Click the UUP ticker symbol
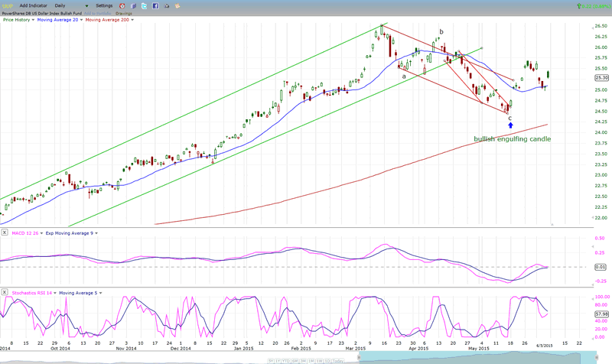Viewport: 612px width, 364px height. coord(5,5)
